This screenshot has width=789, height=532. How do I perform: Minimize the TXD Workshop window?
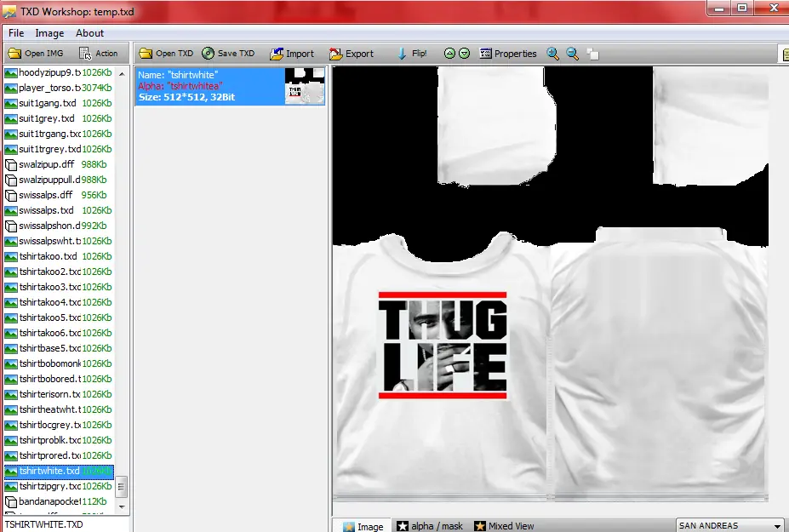pyautogui.click(x=719, y=9)
